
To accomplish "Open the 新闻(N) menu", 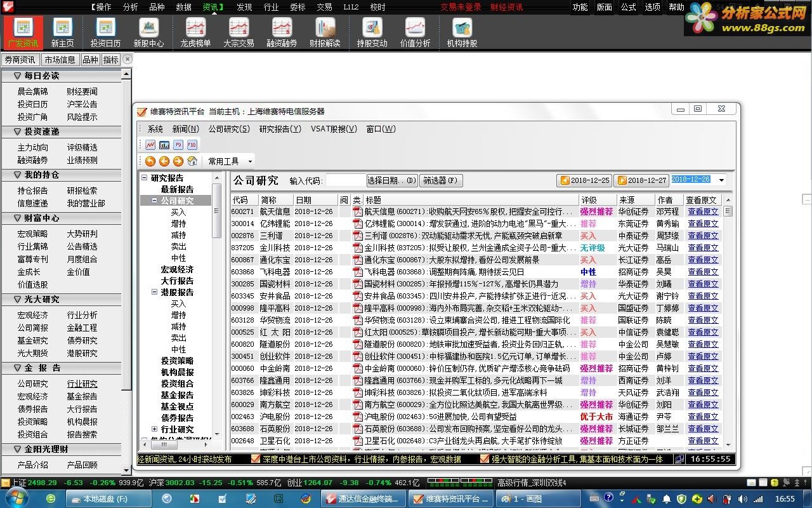I will pos(185,129).
